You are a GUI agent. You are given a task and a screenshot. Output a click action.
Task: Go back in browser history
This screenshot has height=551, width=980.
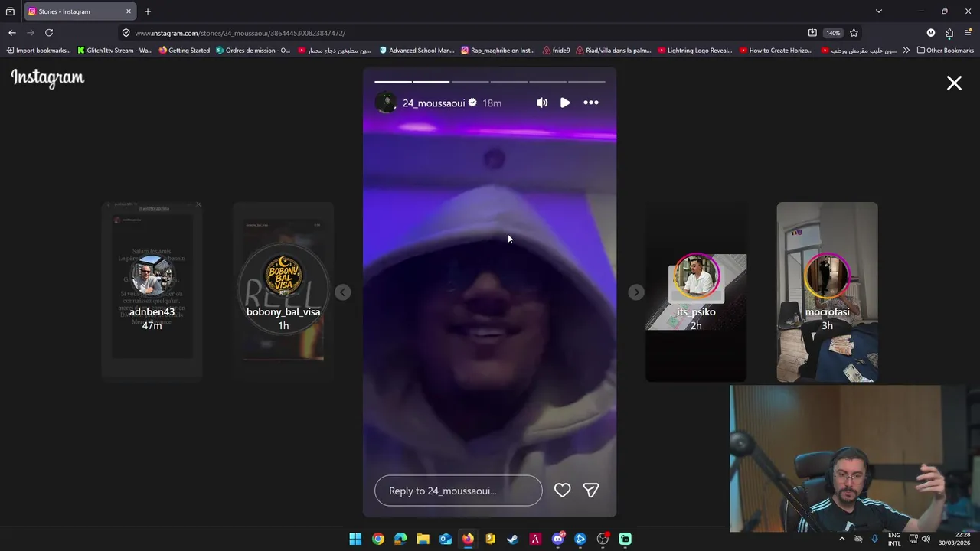12,33
